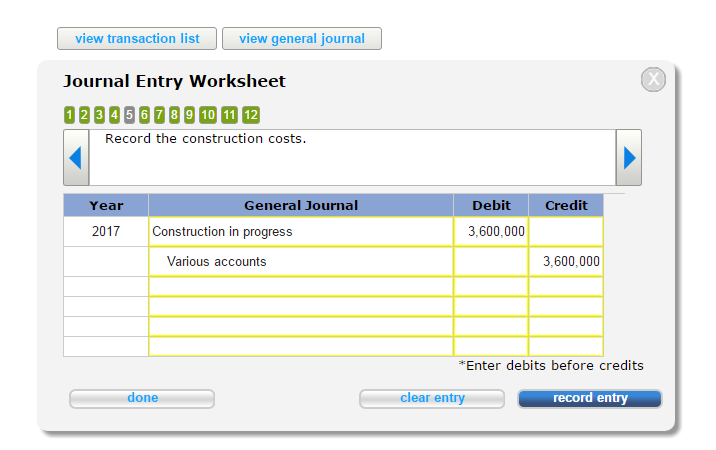The width and height of the screenshot is (716, 450).
Task: Click the debit cell for Various accounts
Action: (x=491, y=262)
